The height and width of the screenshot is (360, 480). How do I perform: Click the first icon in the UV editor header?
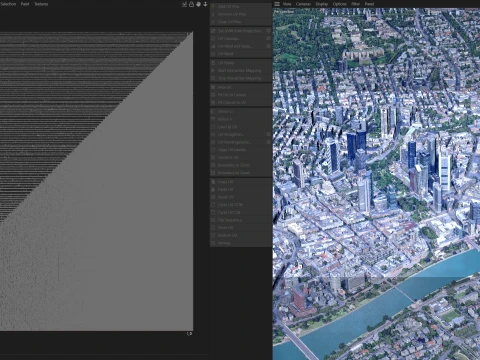[184, 4]
